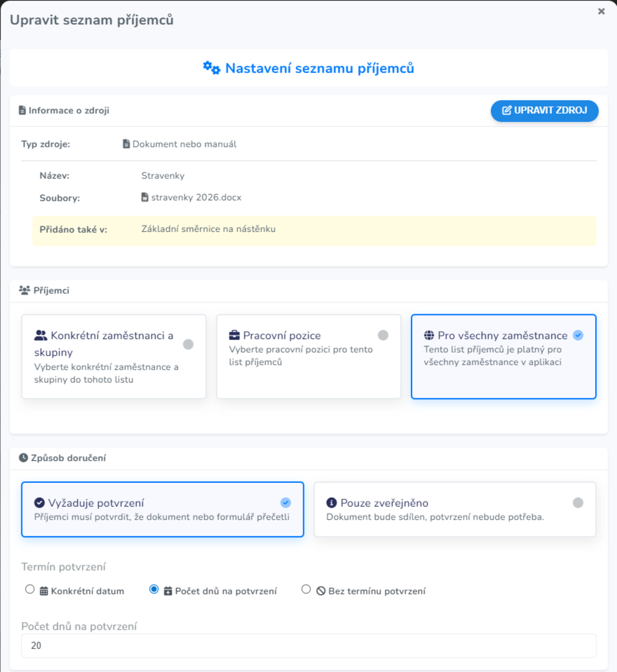Select the Konkrétní datum radio button

[30, 589]
